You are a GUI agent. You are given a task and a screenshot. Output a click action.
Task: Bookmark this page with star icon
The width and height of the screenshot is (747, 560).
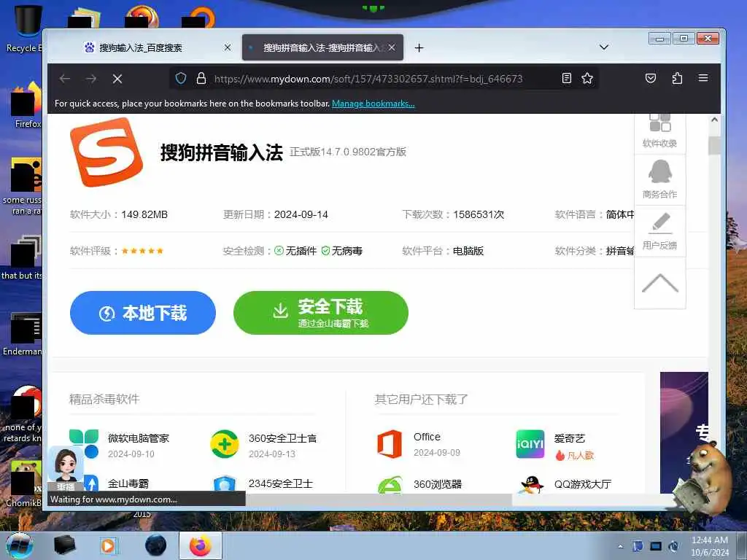587,78
